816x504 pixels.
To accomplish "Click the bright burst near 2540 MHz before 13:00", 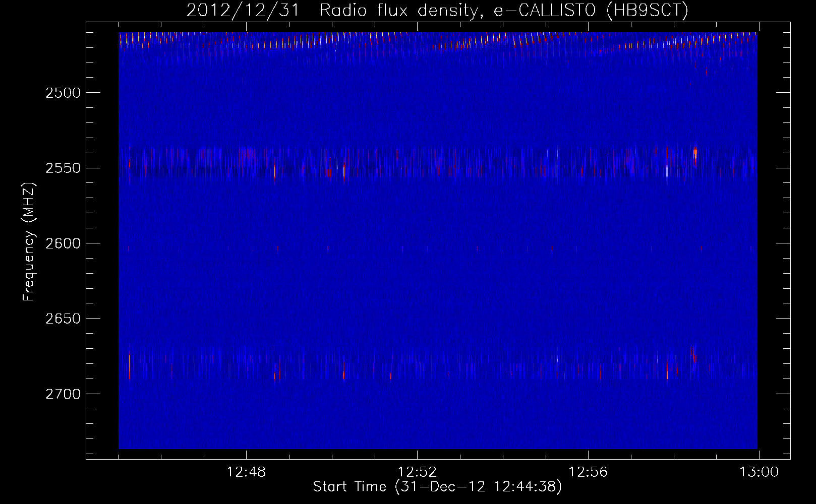I will click(x=695, y=154).
